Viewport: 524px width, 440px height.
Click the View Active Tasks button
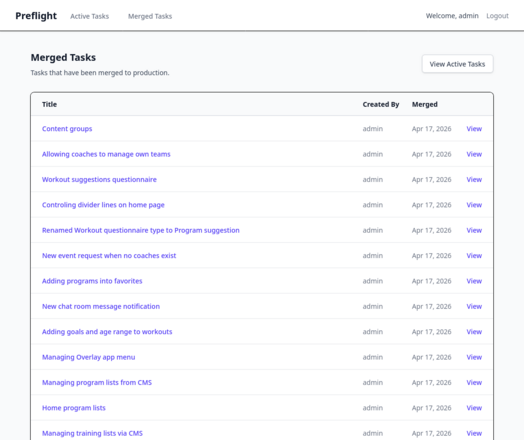(x=457, y=64)
